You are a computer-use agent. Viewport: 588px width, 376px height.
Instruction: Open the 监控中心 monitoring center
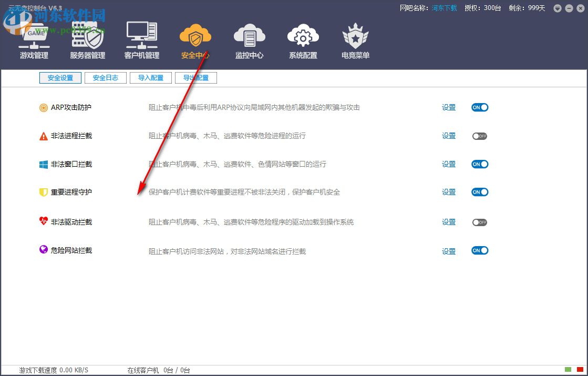click(249, 37)
